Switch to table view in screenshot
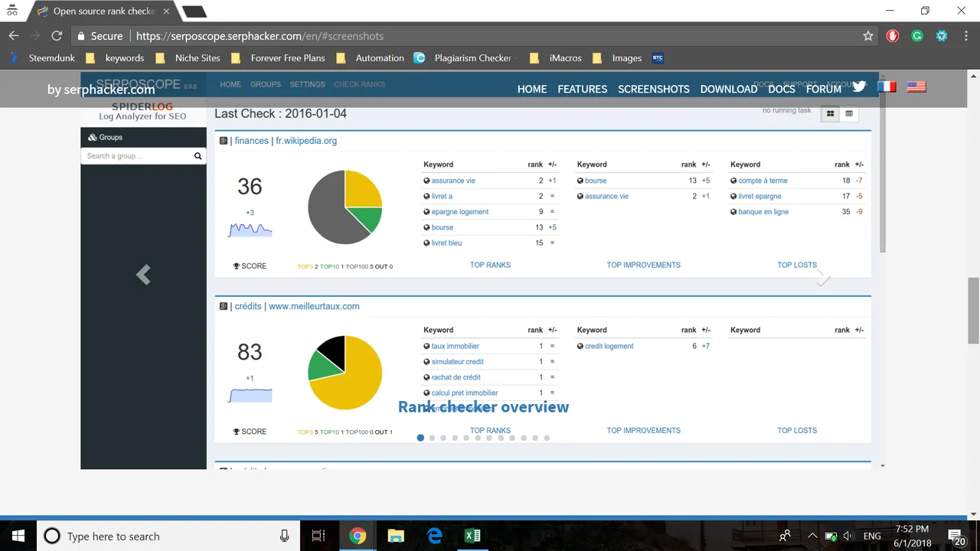980x551 pixels. click(x=848, y=113)
